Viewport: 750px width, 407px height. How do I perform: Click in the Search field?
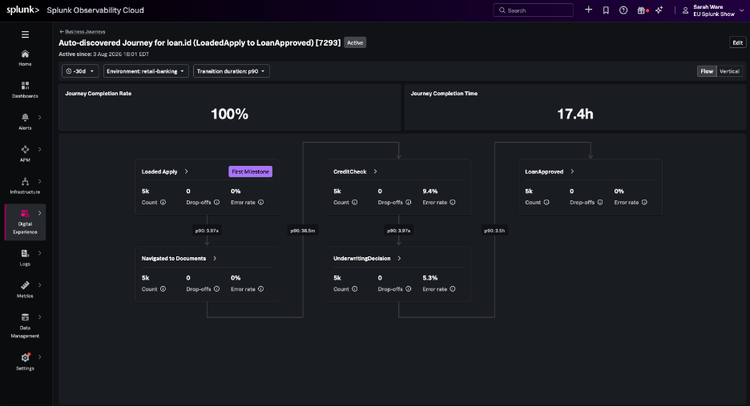click(533, 10)
